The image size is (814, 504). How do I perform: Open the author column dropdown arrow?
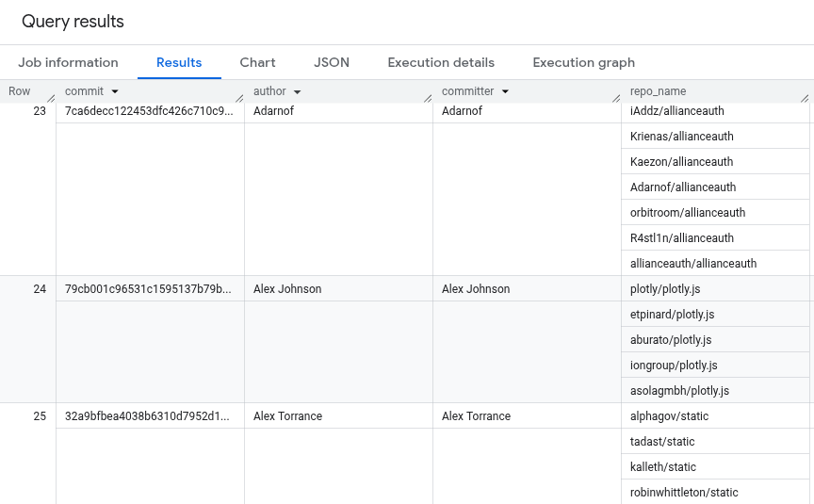297,91
